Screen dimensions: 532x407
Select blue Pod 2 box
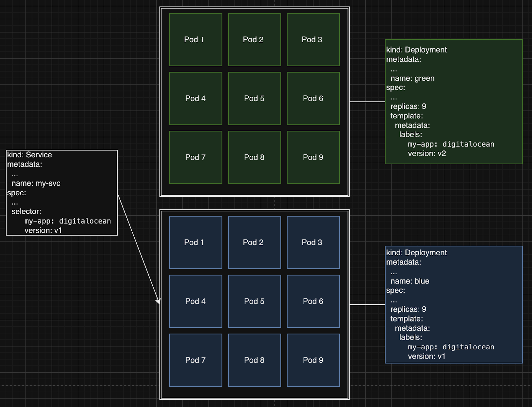pos(254,242)
